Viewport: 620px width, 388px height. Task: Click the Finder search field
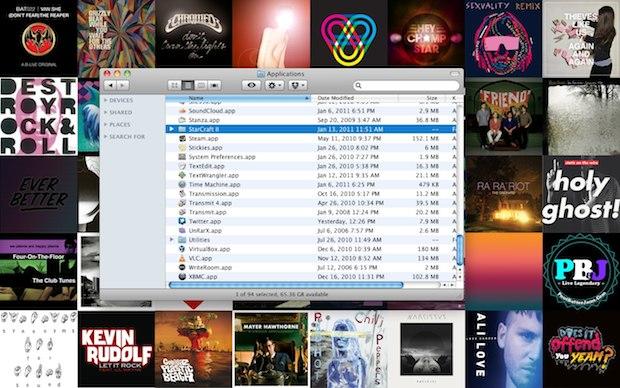pyautogui.click(x=406, y=85)
